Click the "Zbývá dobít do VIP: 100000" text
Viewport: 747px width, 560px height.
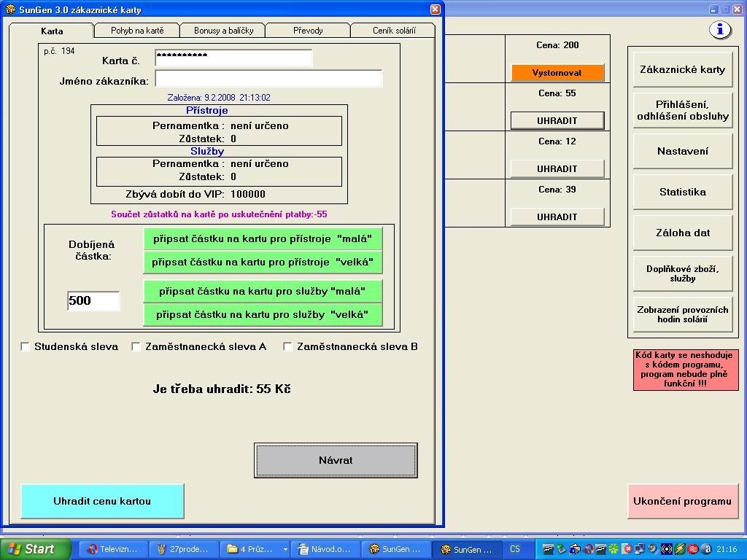pyautogui.click(x=196, y=194)
